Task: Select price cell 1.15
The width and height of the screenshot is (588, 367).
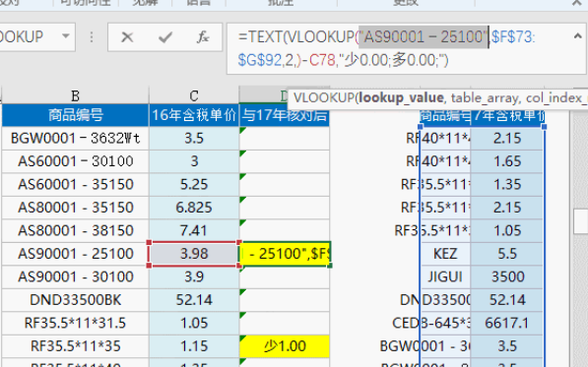Action: point(194,346)
